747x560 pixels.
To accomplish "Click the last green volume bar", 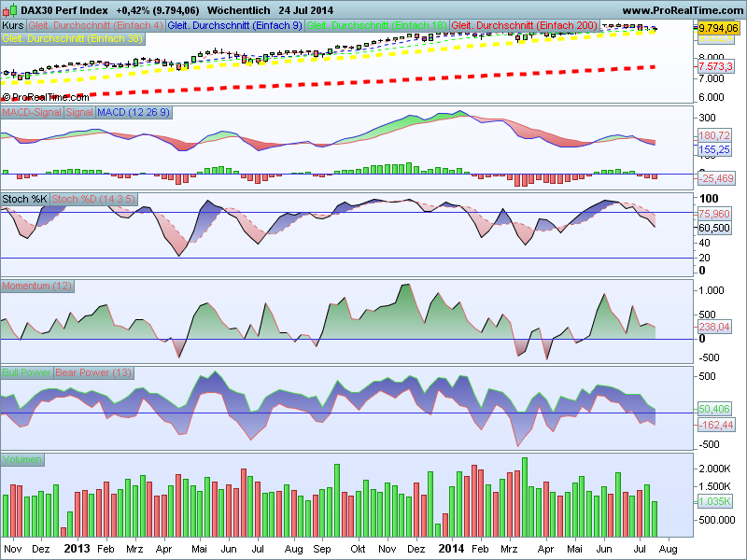I will click(655, 519).
